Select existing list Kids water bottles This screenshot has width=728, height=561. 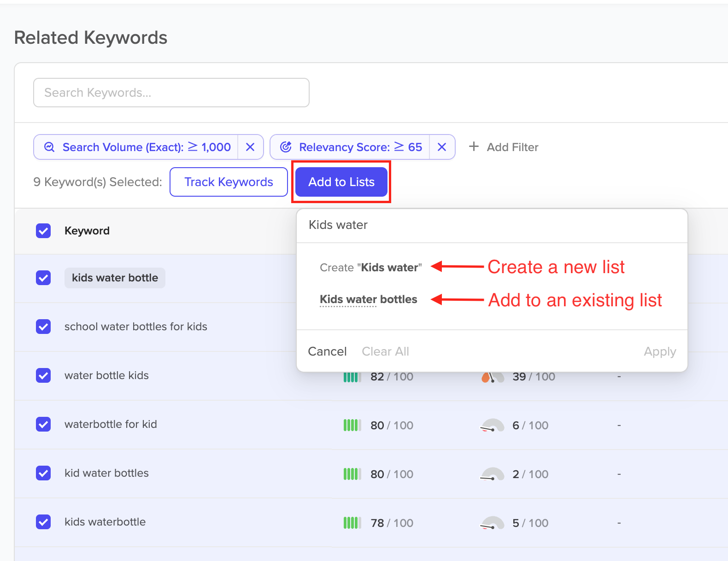click(x=369, y=299)
